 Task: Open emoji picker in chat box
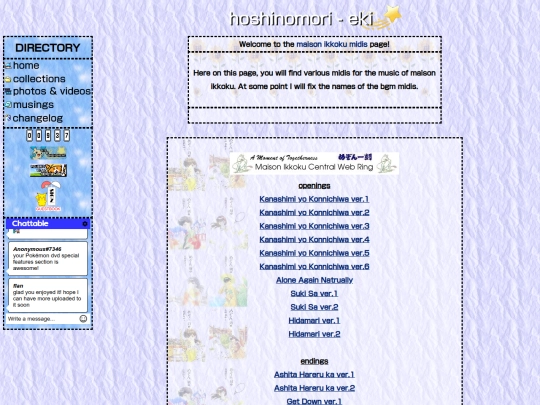click(83, 319)
